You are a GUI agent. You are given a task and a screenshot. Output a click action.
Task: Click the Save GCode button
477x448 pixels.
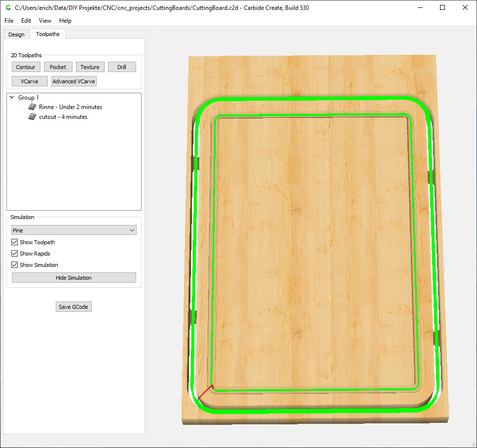(x=73, y=307)
